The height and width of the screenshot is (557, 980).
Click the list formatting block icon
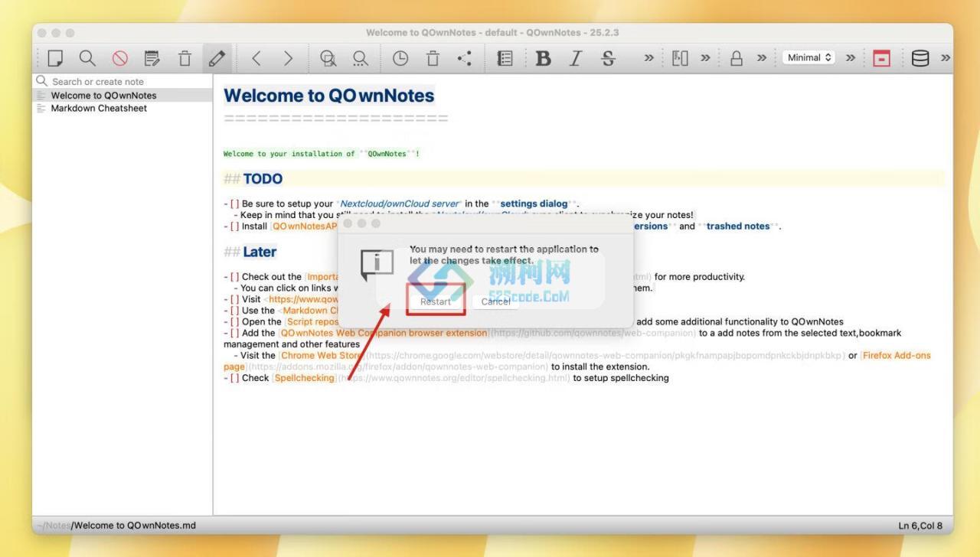pyautogui.click(x=505, y=58)
